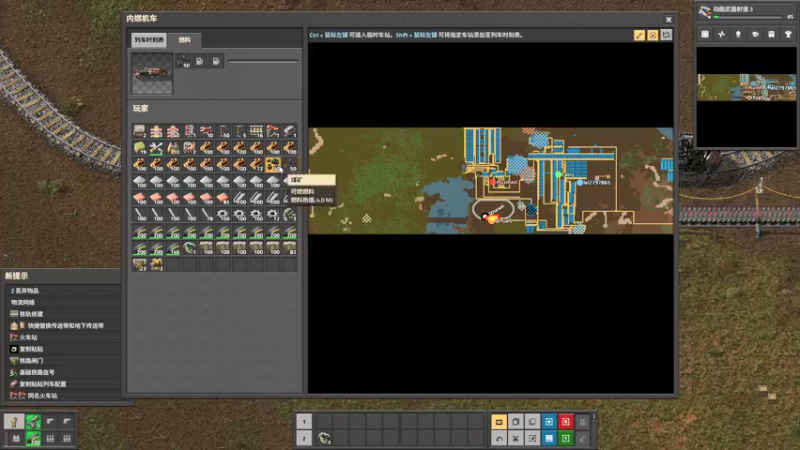The height and width of the screenshot is (450, 800).
Task: Click the paste shortcut button
Action: coord(532,422)
